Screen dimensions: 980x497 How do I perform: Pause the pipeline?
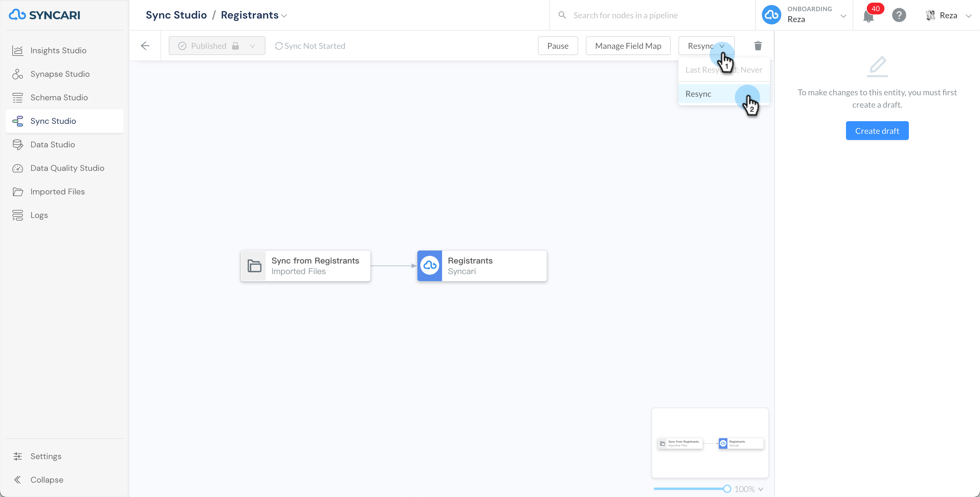(x=558, y=46)
